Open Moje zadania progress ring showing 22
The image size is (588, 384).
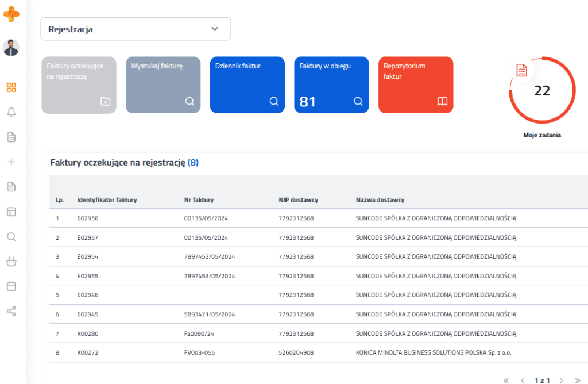coord(542,90)
